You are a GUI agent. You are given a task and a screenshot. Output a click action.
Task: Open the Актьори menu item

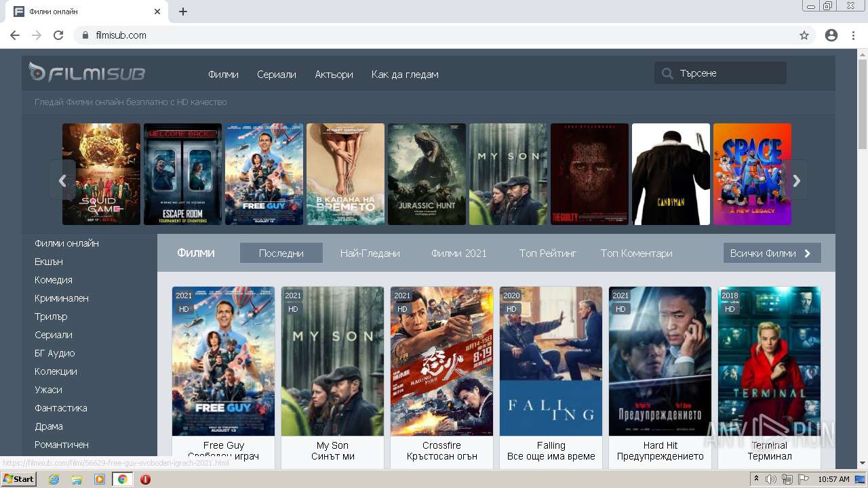334,75
